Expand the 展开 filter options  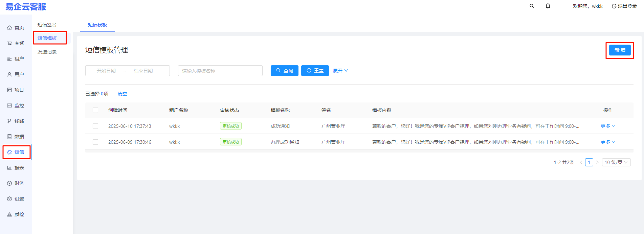340,71
